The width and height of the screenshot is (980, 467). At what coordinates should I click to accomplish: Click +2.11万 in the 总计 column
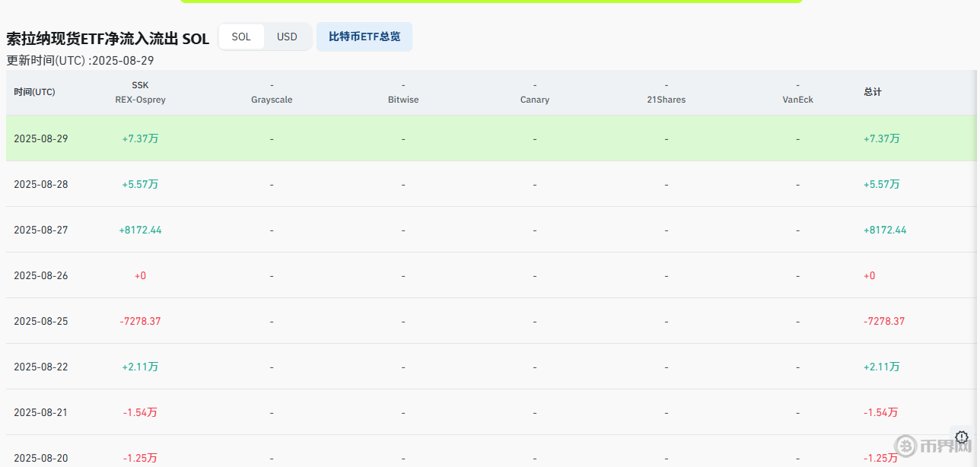point(882,367)
